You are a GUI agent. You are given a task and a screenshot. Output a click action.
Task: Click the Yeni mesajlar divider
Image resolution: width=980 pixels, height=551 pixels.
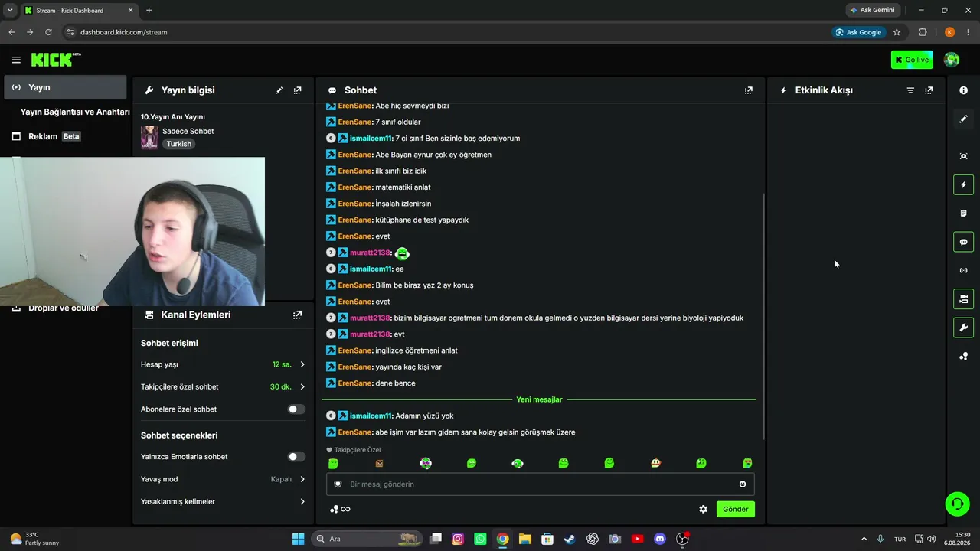click(x=539, y=399)
